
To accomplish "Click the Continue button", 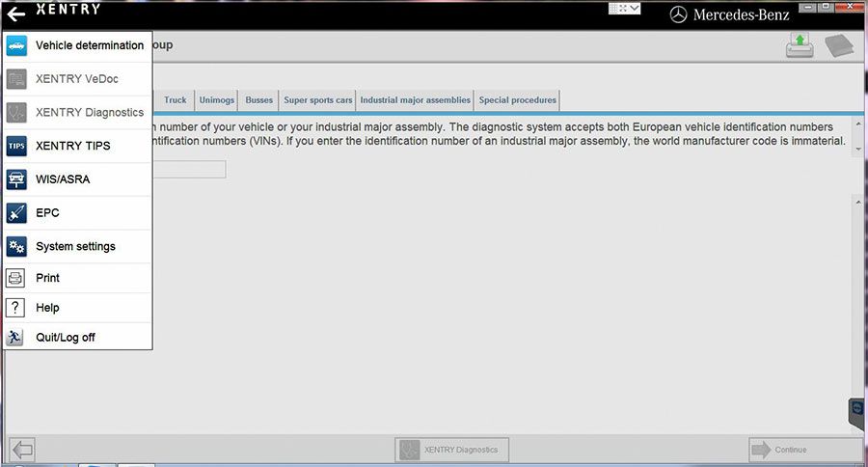I will [x=805, y=450].
